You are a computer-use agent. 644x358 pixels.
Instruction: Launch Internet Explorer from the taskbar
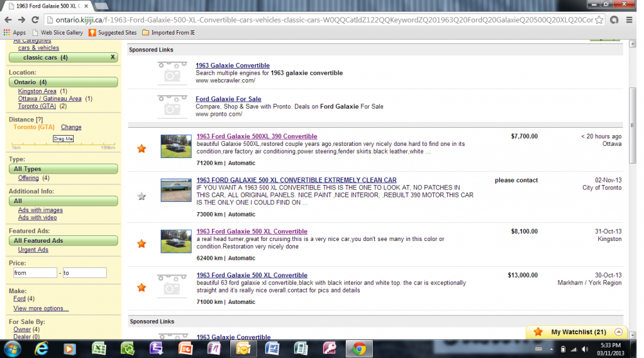point(42,348)
